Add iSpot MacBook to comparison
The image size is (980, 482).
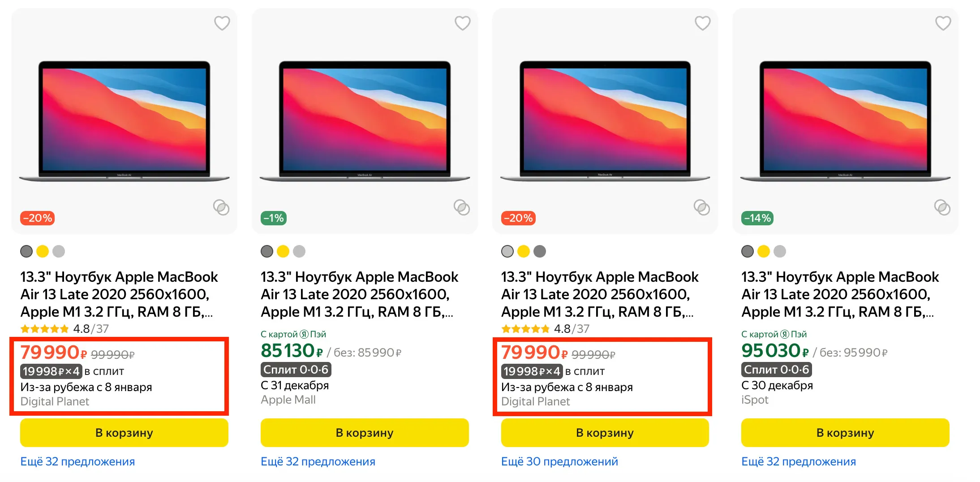[942, 207]
